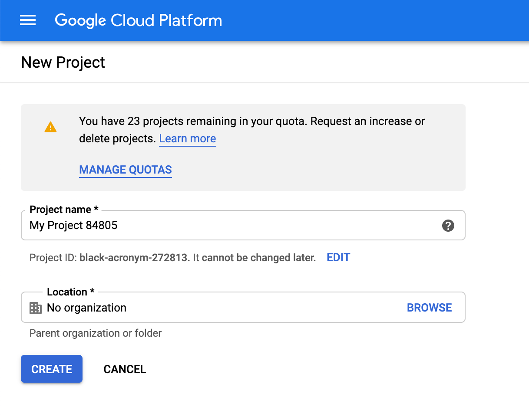Click the Project name input field

217,225
